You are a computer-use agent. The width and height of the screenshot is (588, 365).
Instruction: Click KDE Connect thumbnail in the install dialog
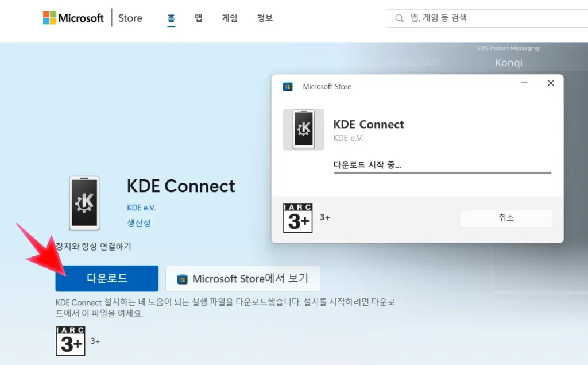coord(303,129)
